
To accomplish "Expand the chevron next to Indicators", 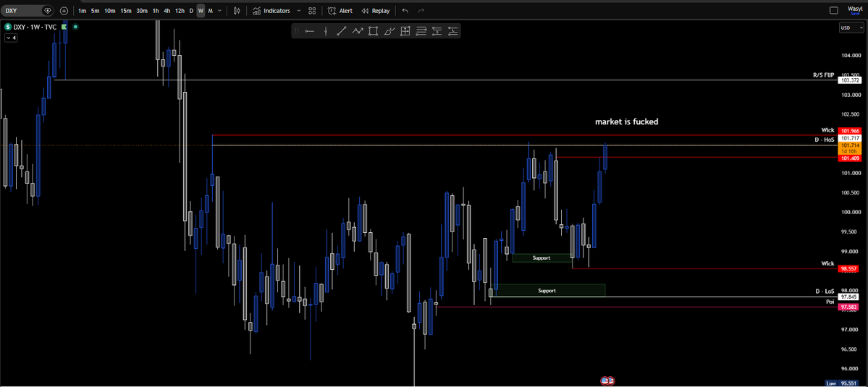I will point(299,11).
